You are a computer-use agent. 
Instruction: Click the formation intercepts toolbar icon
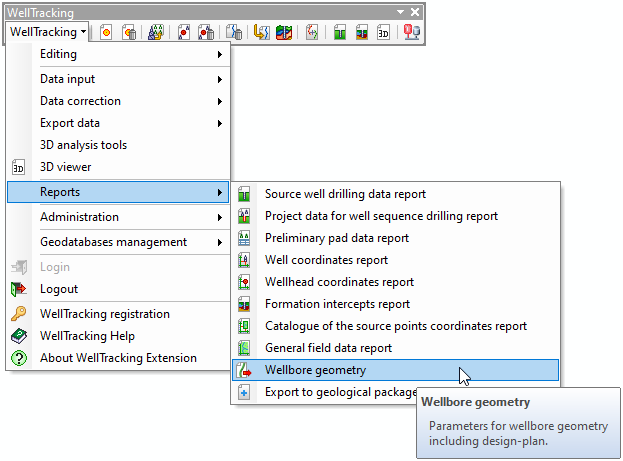click(x=362, y=32)
